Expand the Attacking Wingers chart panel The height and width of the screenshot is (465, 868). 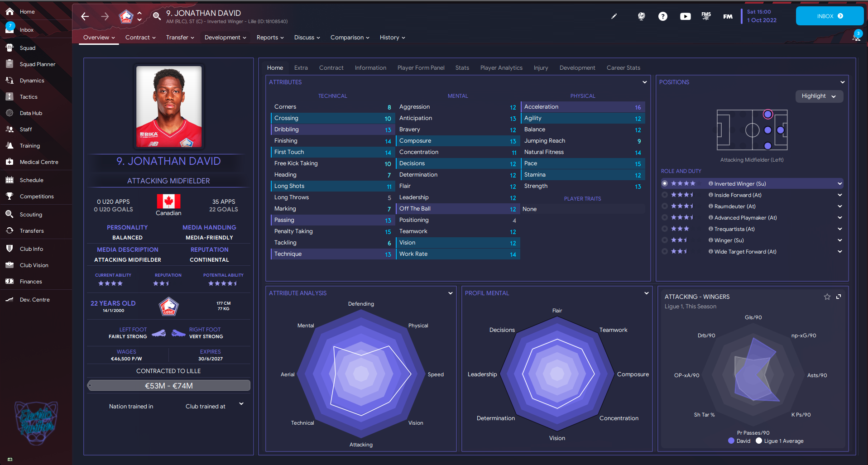[839, 297]
